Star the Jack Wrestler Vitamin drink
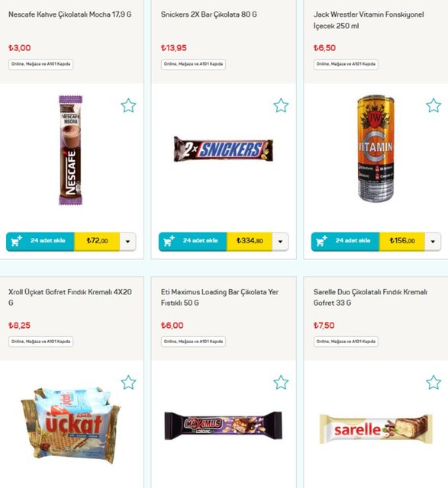448x488 pixels. coord(433,105)
